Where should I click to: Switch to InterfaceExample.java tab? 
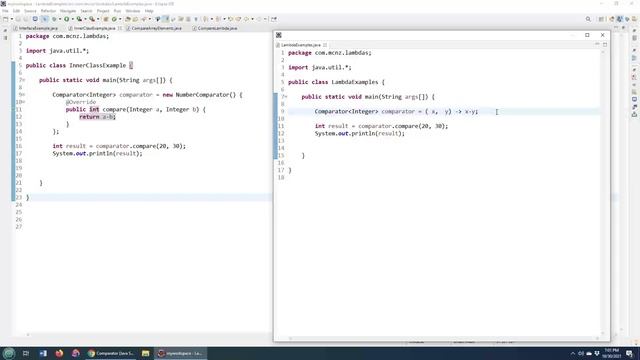36,28
